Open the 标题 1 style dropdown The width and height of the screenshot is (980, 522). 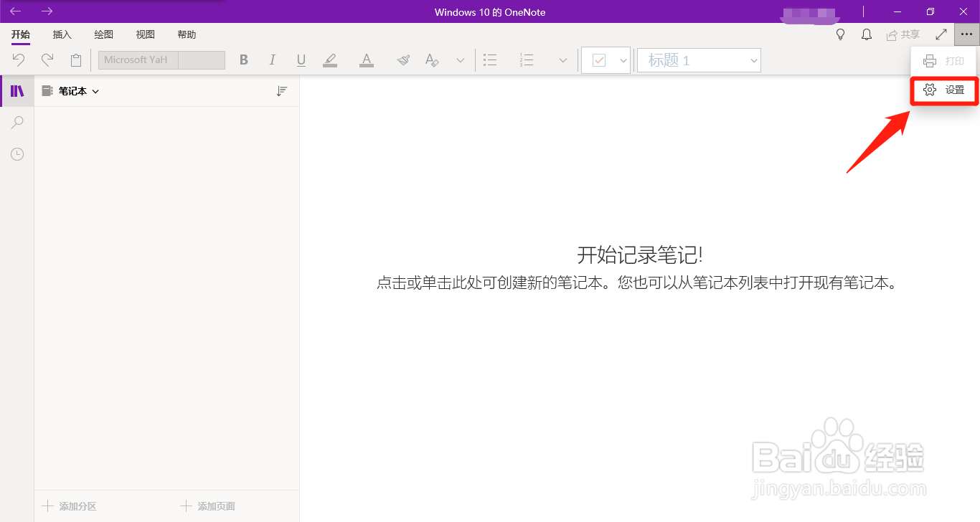(x=699, y=61)
